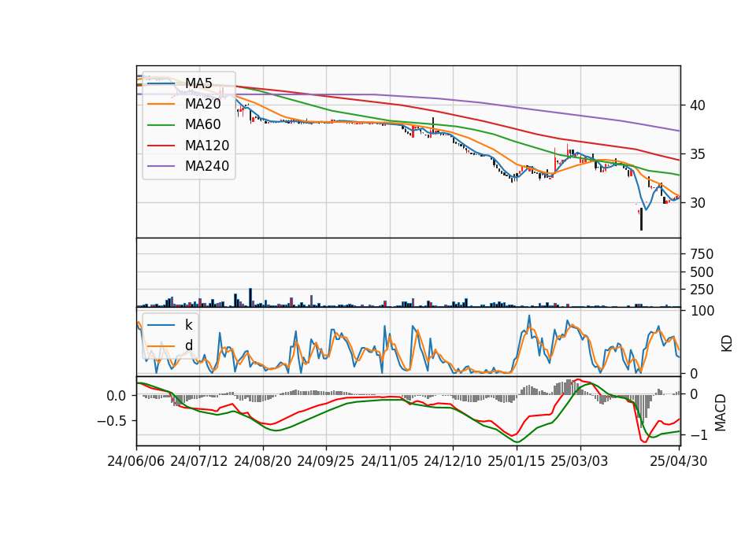Click the MA120 legend label

(x=207, y=146)
